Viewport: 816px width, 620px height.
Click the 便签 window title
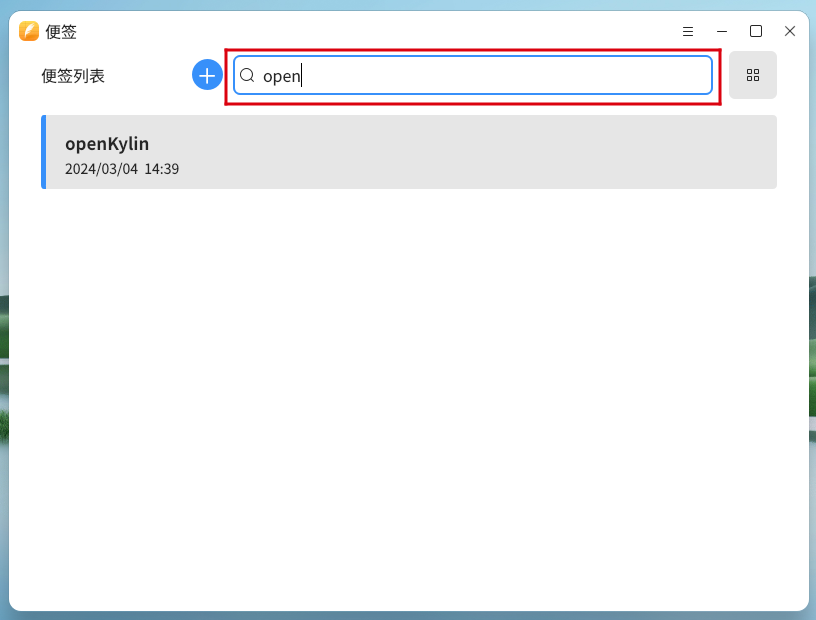61,32
